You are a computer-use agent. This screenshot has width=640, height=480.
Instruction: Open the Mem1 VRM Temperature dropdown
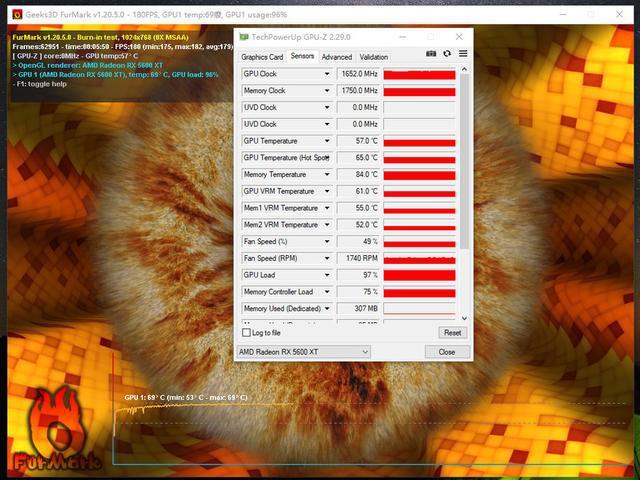pyautogui.click(x=327, y=208)
